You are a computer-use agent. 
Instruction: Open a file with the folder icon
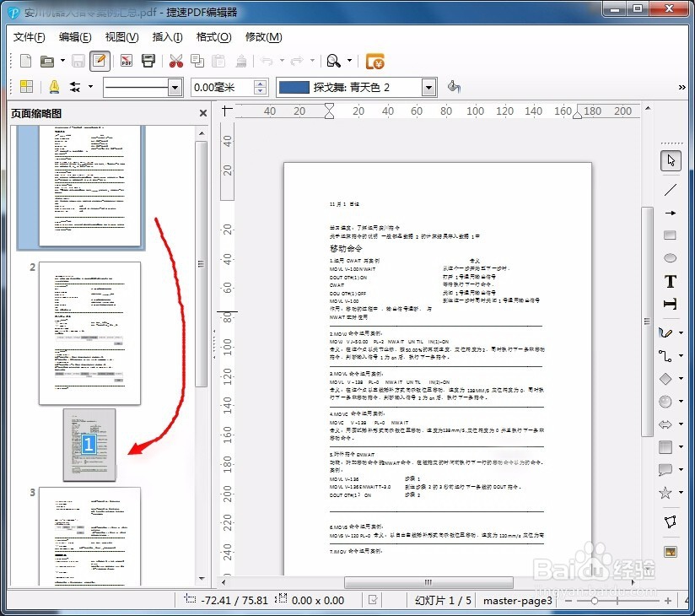click(x=46, y=61)
